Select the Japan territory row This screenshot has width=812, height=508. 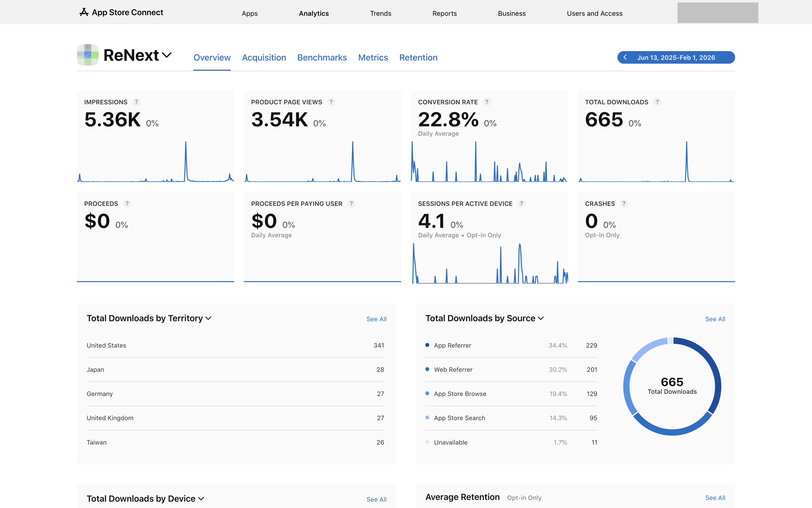pyautogui.click(x=235, y=370)
